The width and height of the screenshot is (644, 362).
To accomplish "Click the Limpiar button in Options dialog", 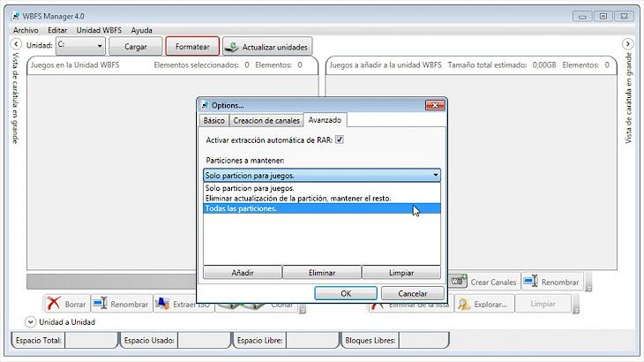I will [x=401, y=273].
